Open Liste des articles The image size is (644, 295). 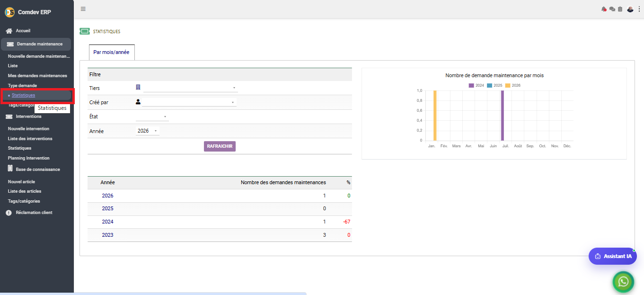(x=25, y=191)
